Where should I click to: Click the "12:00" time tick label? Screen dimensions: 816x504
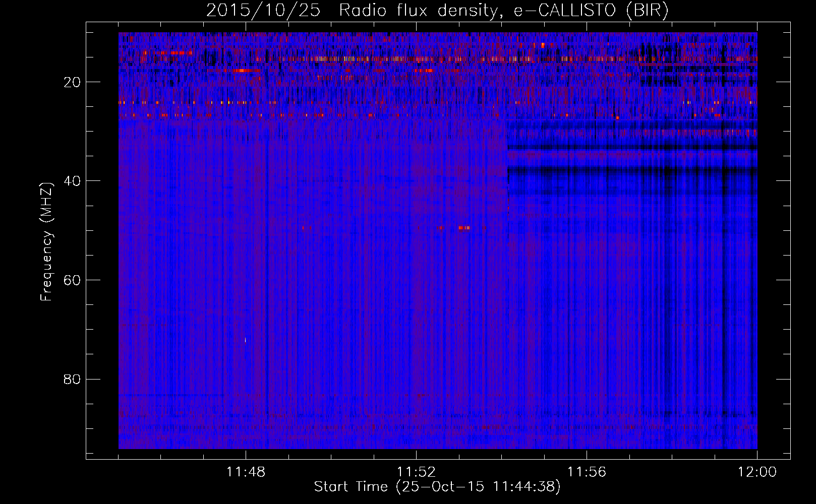click(x=757, y=472)
